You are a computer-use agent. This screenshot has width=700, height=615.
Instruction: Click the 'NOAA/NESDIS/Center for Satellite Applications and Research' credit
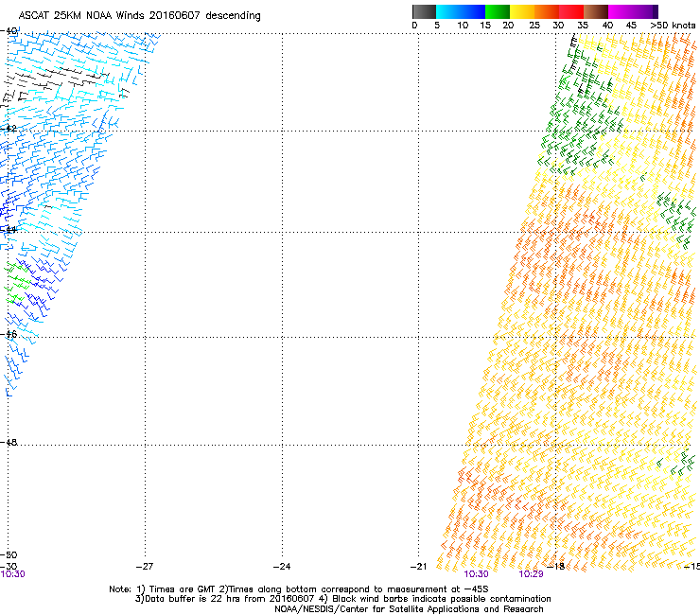409,609
